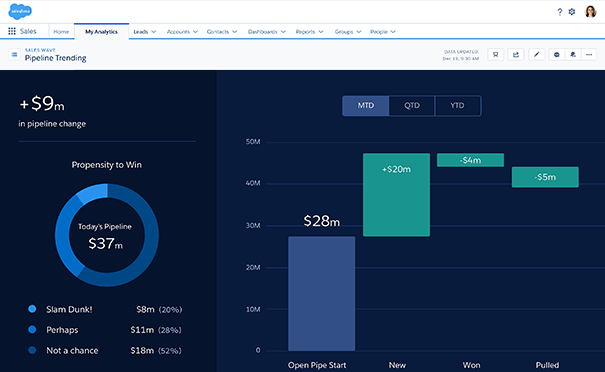Click the notification bell icon in toolbar
605x372 pixels.
pyautogui.click(x=573, y=54)
